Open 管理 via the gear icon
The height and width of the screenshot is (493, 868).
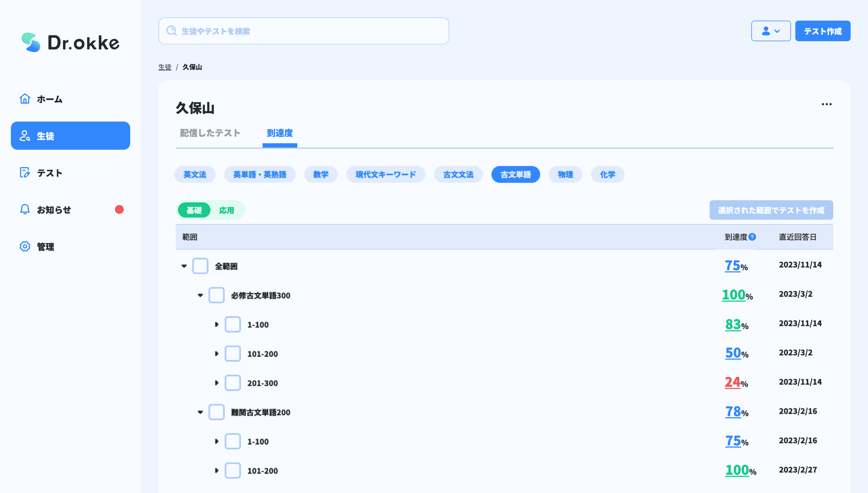click(24, 246)
